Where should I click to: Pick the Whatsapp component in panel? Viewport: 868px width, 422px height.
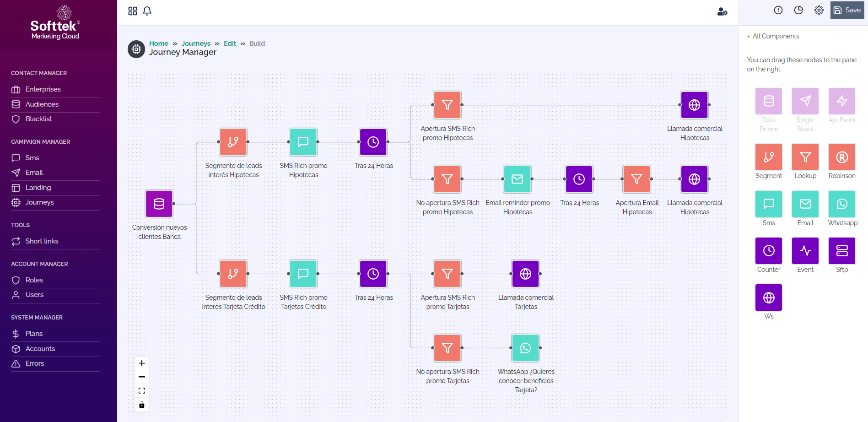click(841, 204)
